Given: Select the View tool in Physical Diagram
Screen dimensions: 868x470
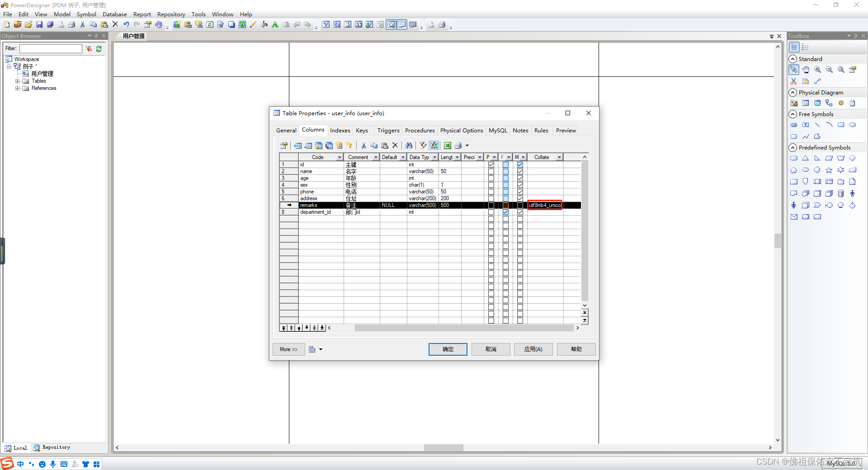Looking at the screenshot, I should (x=817, y=103).
